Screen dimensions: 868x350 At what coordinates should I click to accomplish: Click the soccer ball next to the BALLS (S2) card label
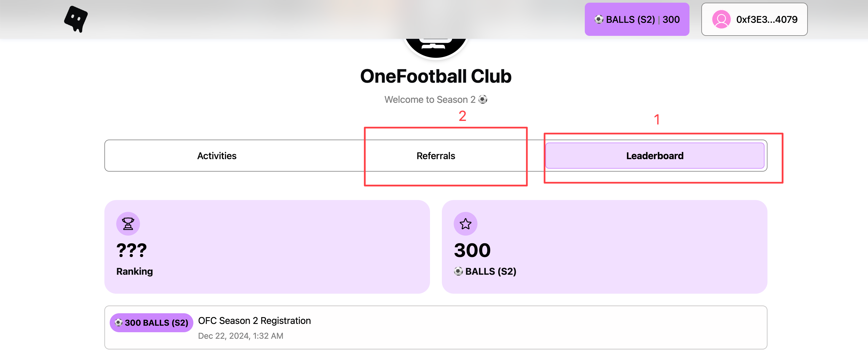458,271
